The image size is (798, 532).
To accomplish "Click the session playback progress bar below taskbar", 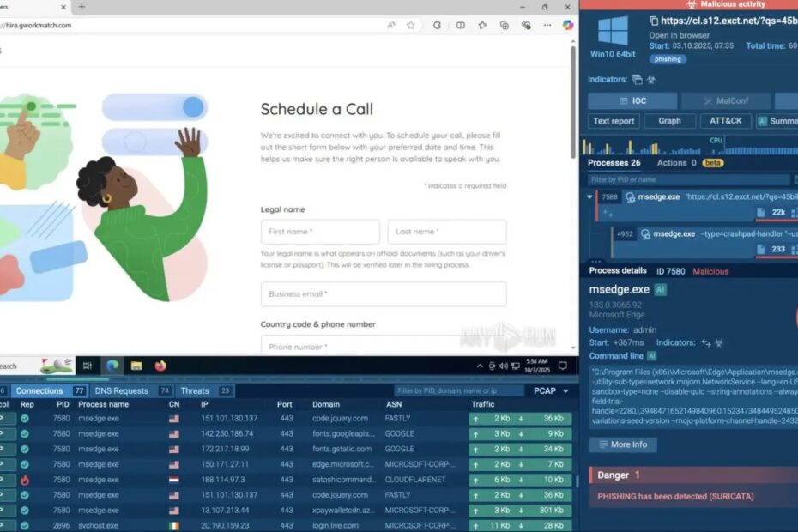I will [289, 379].
